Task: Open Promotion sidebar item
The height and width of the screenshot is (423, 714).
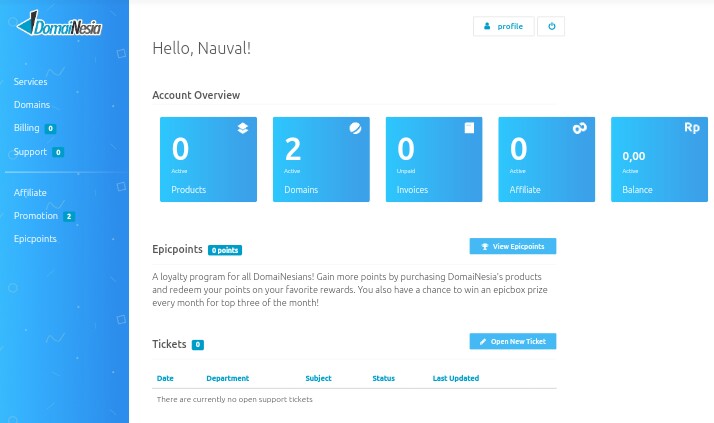Action: [36, 216]
